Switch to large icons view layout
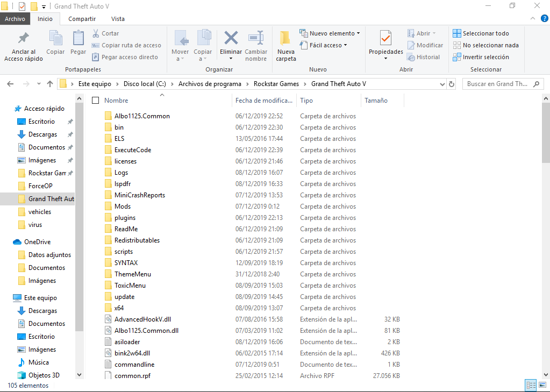 (542, 385)
